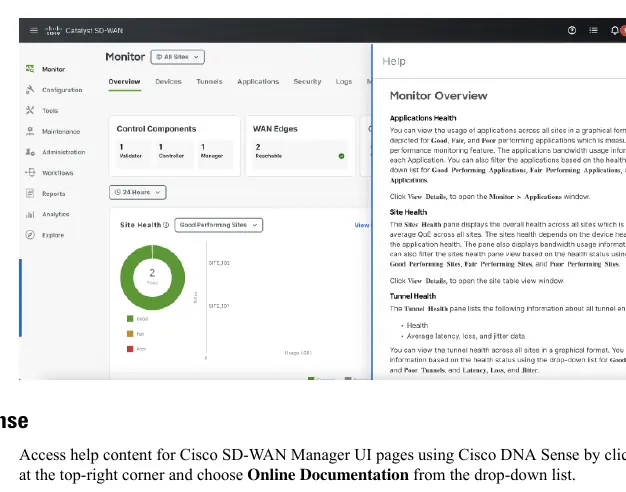Click the Site Health info icon
Screen dimensions: 626x492
[x=166, y=225]
